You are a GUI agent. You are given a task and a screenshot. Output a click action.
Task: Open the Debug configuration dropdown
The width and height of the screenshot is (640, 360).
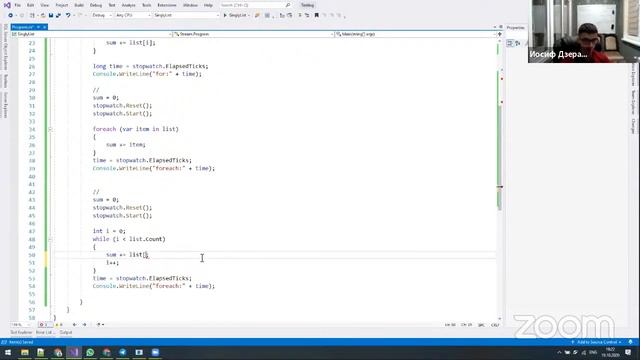click(x=102, y=15)
